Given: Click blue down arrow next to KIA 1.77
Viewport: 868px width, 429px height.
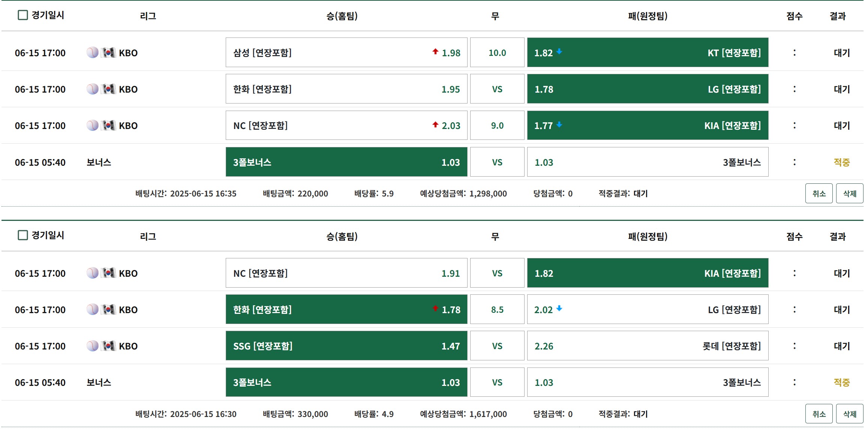Looking at the screenshot, I should pyautogui.click(x=559, y=124).
